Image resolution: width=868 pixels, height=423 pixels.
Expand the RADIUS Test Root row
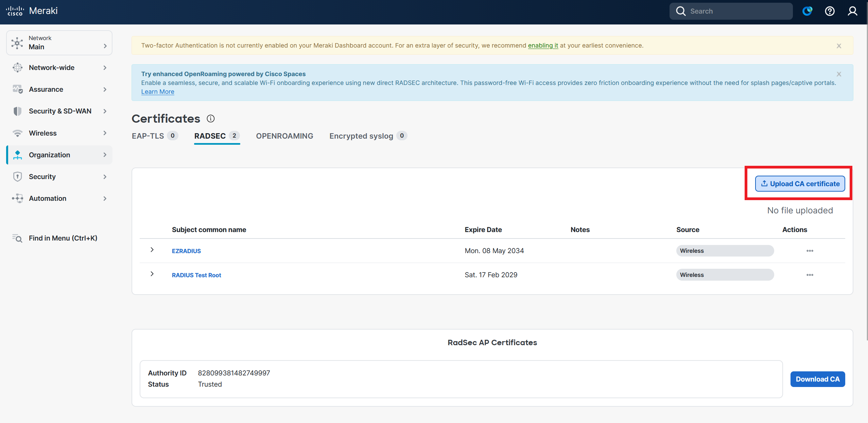(x=152, y=274)
